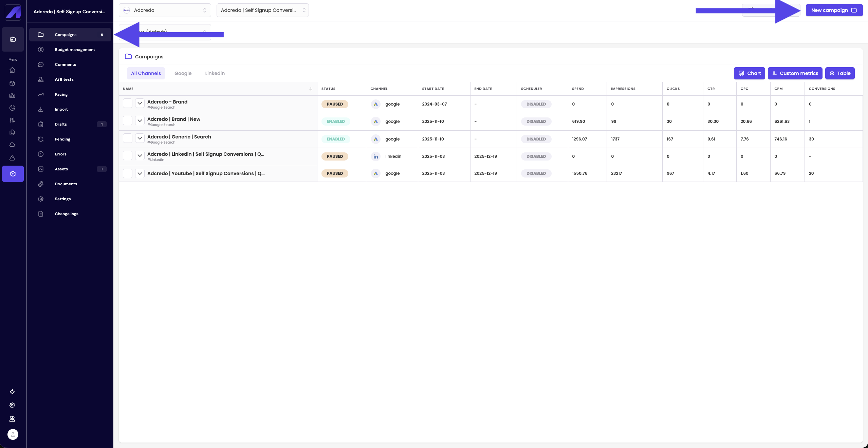The height and width of the screenshot is (448, 868).
Task: Open Budget management in sidebar
Action: tap(75, 50)
